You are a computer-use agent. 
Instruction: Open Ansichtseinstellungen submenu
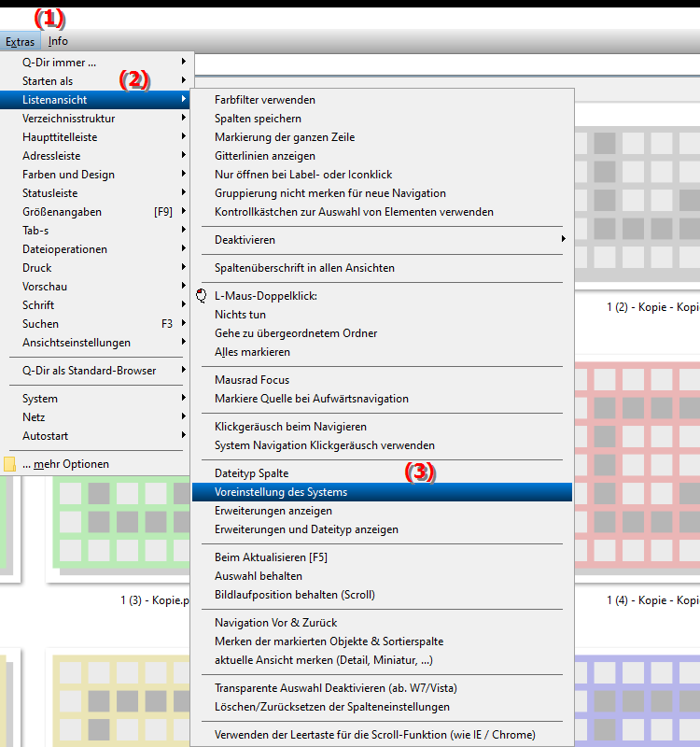(x=95, y=343)
